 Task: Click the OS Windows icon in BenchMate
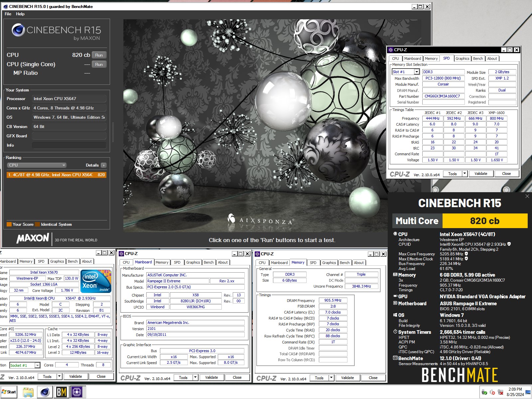click(x=395, y=315)
